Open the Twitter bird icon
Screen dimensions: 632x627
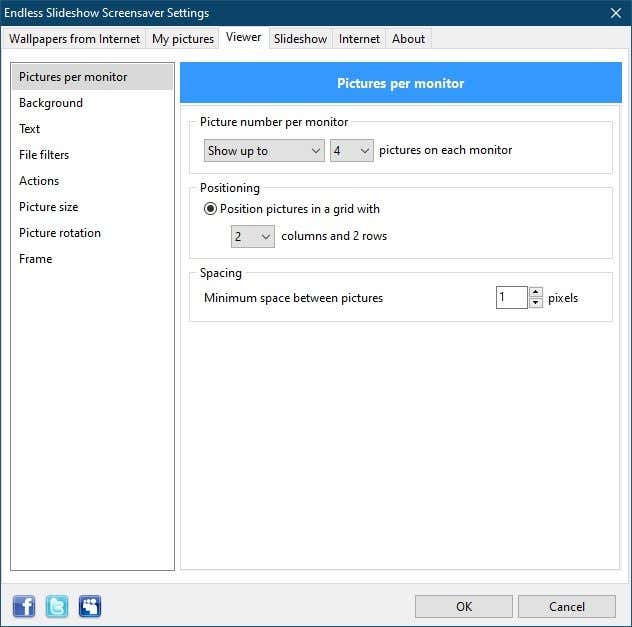coord(56,606)
